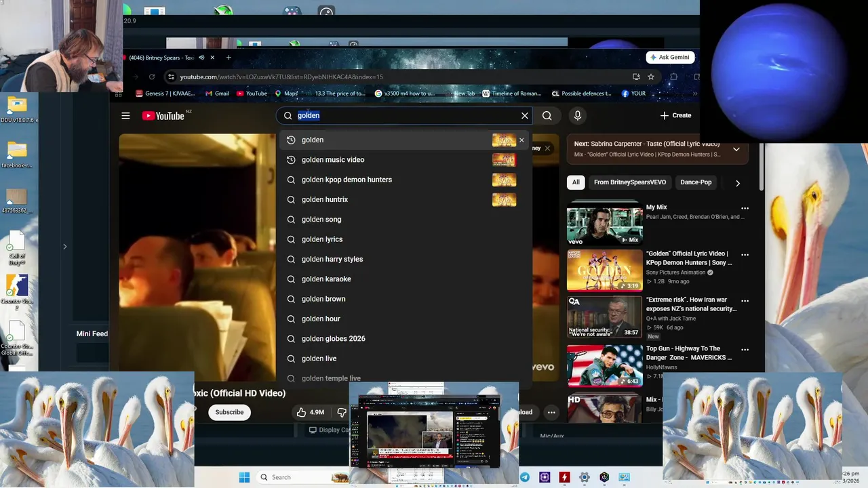Screen dimensions: 868x488
Task: Select 'golden harry styles' suggestion
Action: click(403, 260)
